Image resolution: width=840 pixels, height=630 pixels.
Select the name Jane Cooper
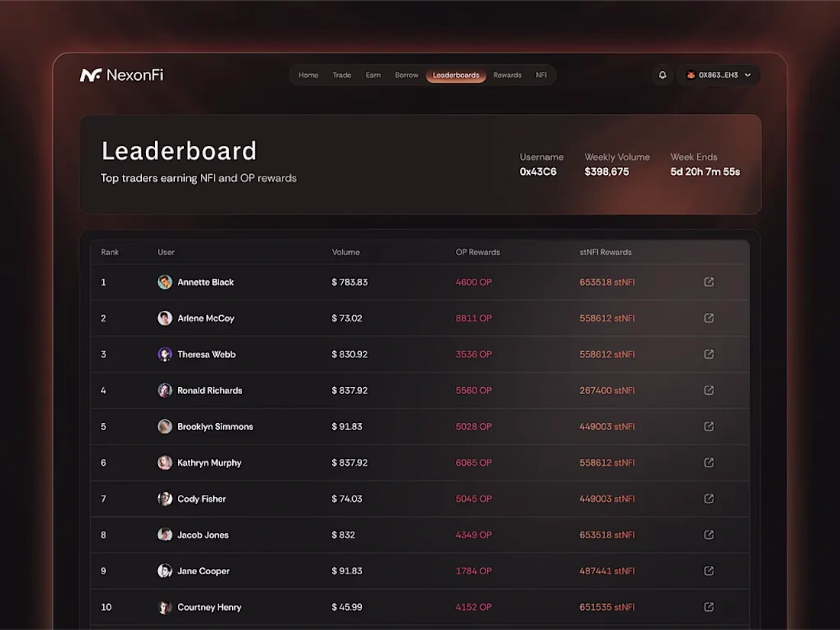tap(203, 571)
